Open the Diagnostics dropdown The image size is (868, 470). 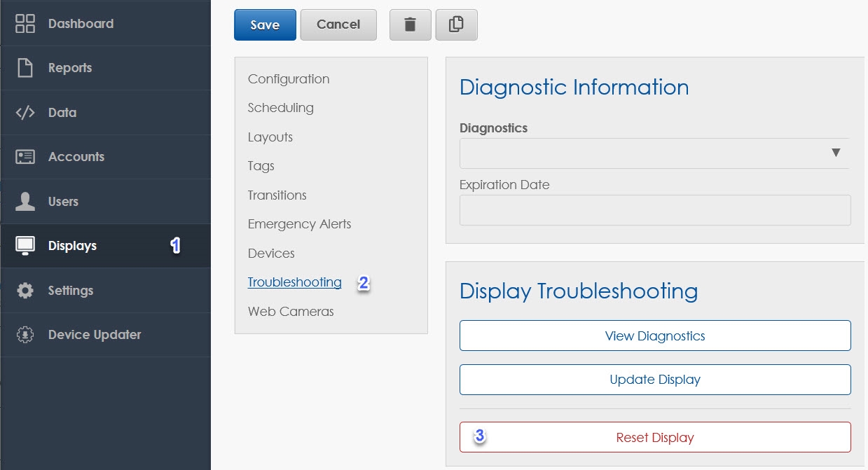[x=654, y=153]
